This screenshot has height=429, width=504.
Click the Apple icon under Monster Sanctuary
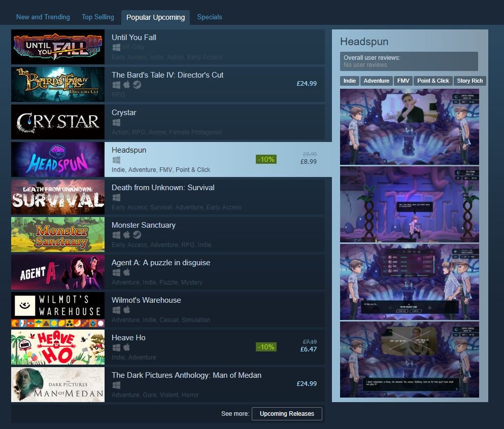pos(127,235)
